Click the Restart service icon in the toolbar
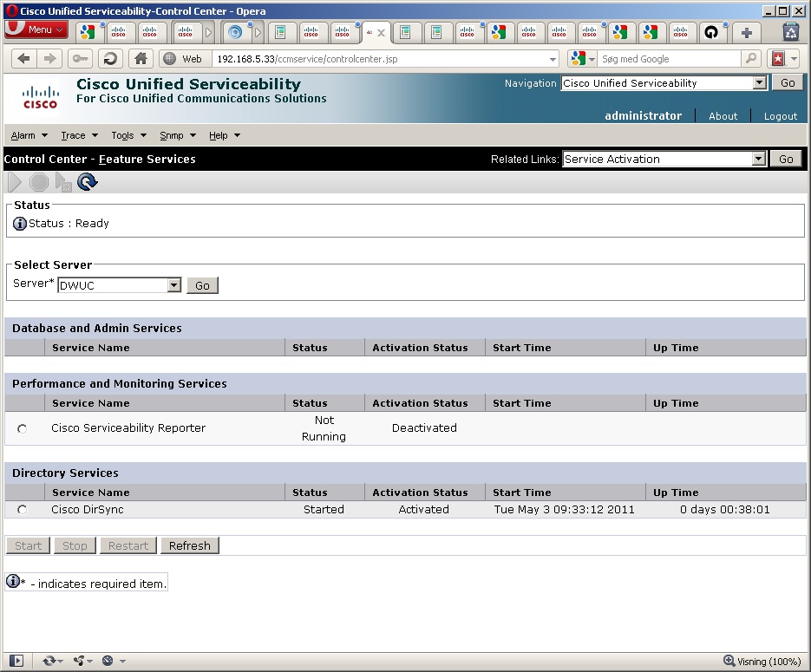Screen dimensions: 811x672 click(63, 182)
